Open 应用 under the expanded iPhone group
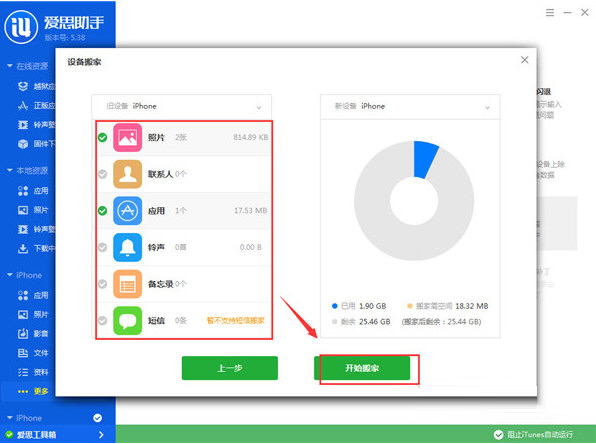 pos(33,295)
